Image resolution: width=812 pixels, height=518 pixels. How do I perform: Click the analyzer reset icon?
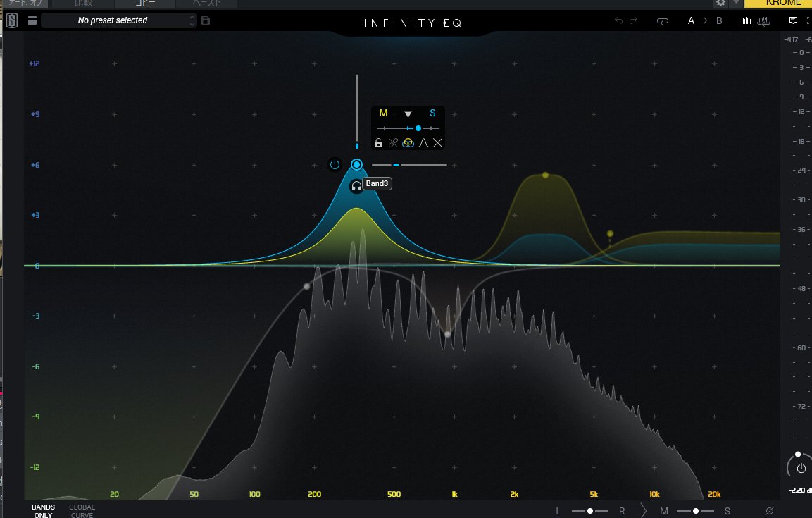point(764,20)
